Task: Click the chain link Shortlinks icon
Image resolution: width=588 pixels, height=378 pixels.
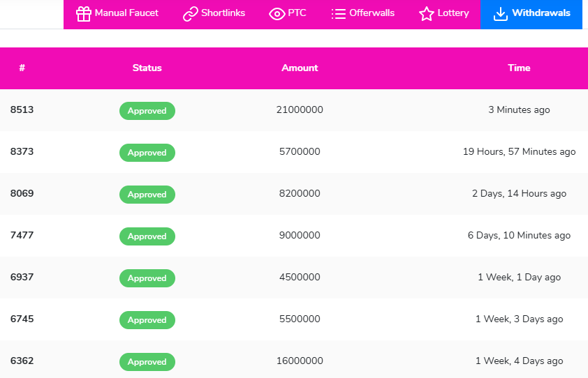Action: click(x=191, y=14)
